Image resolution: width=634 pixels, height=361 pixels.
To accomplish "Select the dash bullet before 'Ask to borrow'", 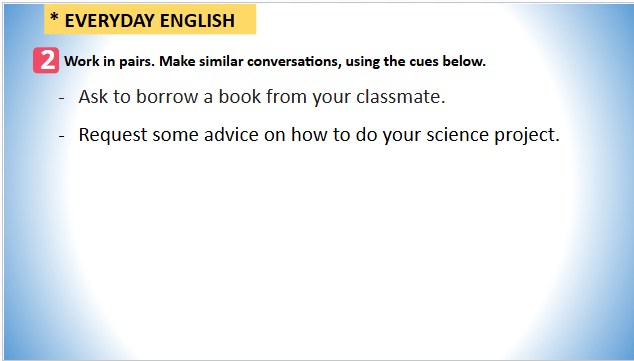I will pyautogui.click(x=61, y=97).
